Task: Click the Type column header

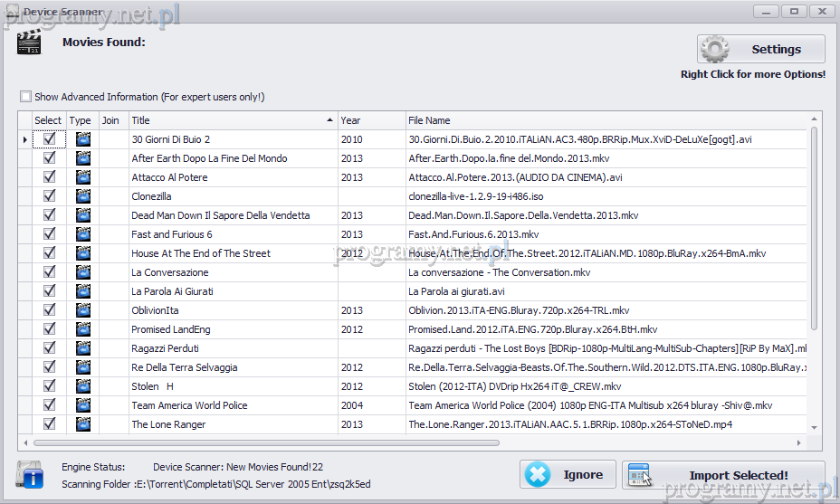Action: coord(81,120)
